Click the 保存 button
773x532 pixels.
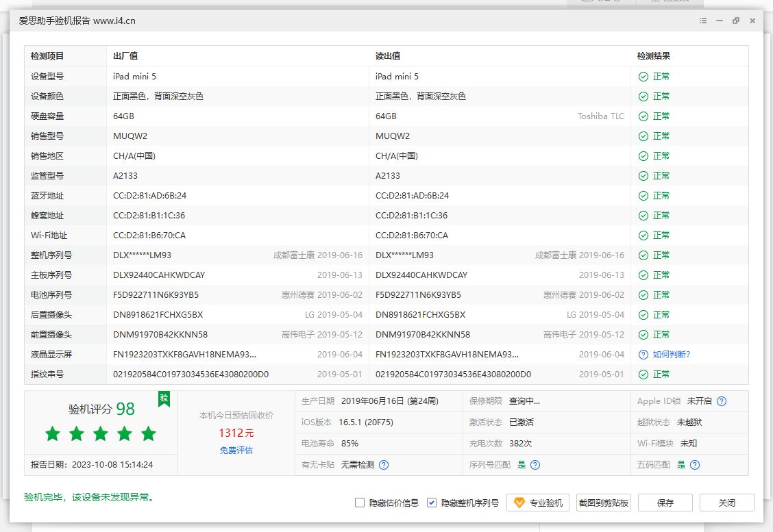point(665,502)
